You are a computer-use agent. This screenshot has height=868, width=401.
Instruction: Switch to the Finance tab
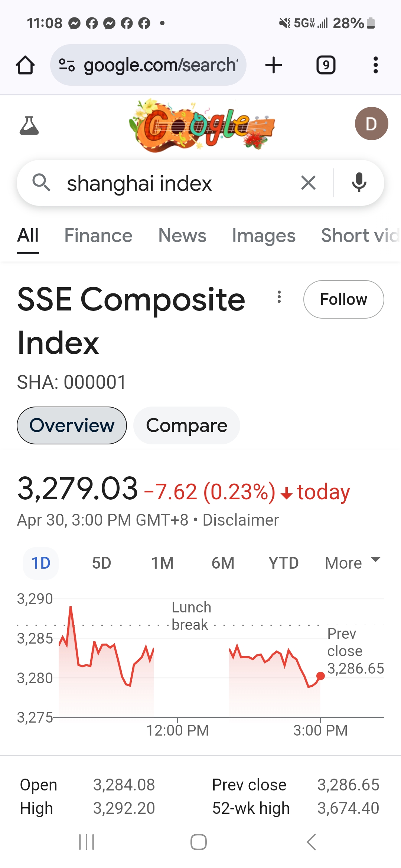point(98,236)
